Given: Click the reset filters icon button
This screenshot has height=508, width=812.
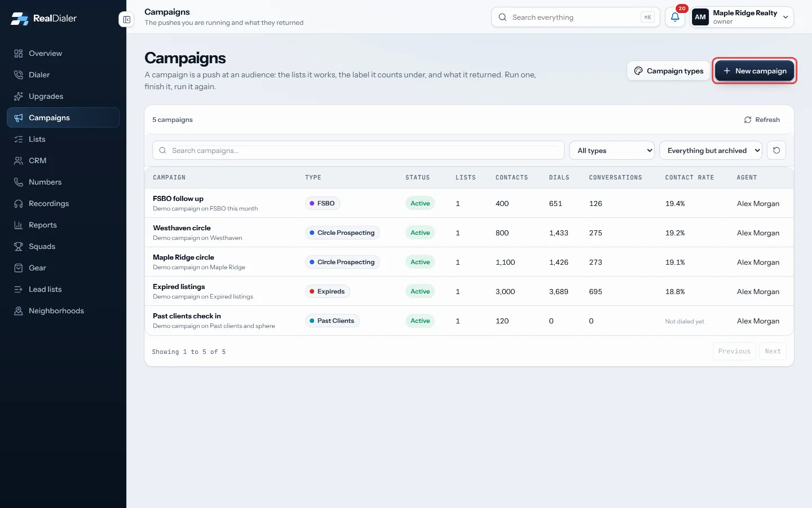Looking at the screenshot, I should (x=776, y=151).
